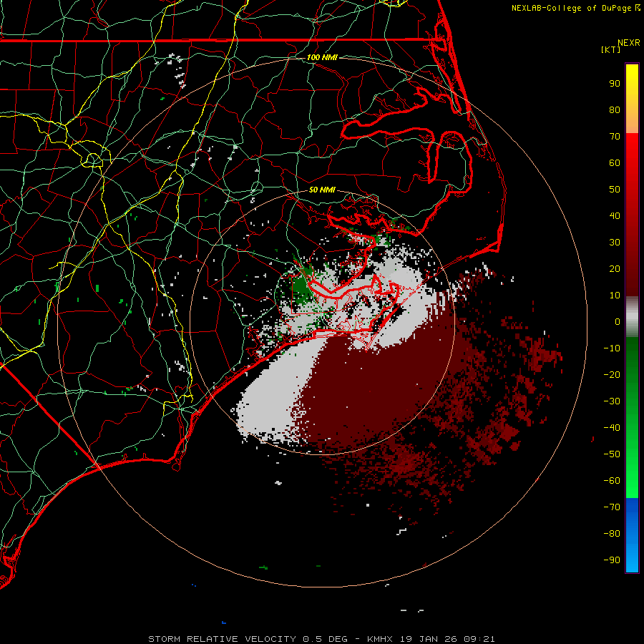This screenshot has width=644, height=644.
Task: Click the 0 value on velocity scale
Action: click(x=618, y=322)
